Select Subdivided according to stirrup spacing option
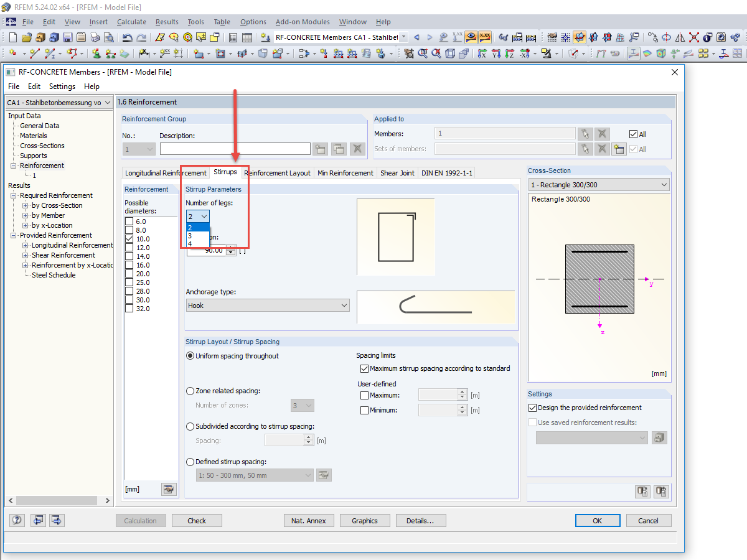747x560 pixels. tap(190, 427)
